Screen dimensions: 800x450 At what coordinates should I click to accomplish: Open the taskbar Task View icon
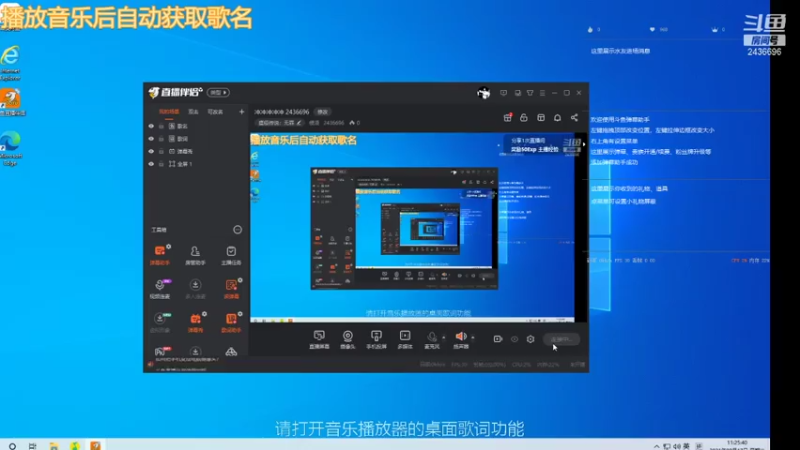point(33,446)
